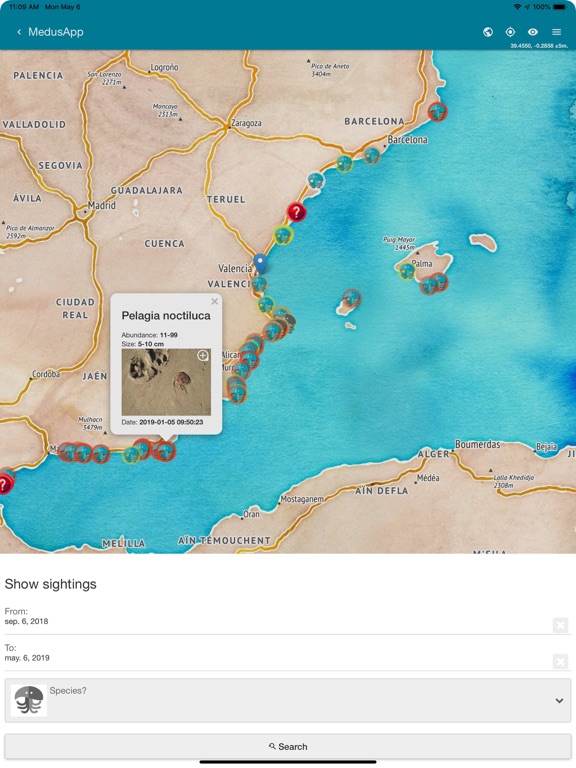This screenshot has height=768, width=576.
Task: Open the jellyfish beach photo thumbnail
Action: tap(166, 382)
